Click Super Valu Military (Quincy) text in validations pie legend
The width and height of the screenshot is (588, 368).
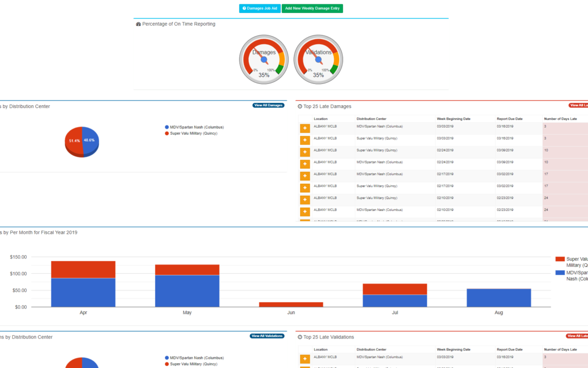pyautogui.click(x=193, y=364)
